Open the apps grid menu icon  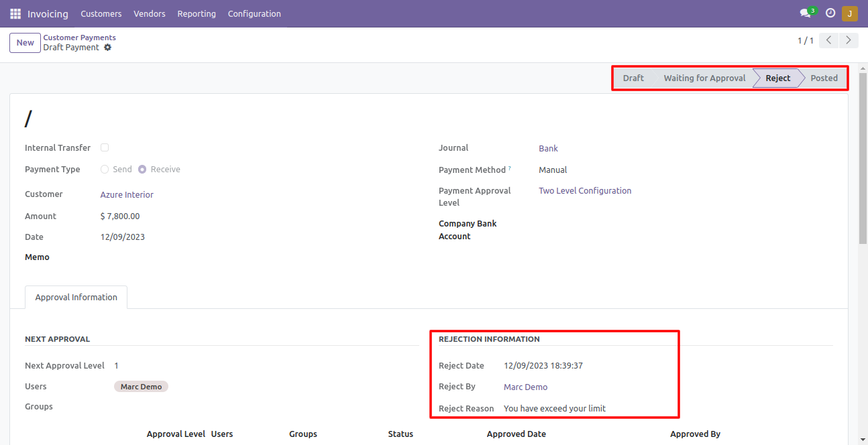(x=15, y=13)
